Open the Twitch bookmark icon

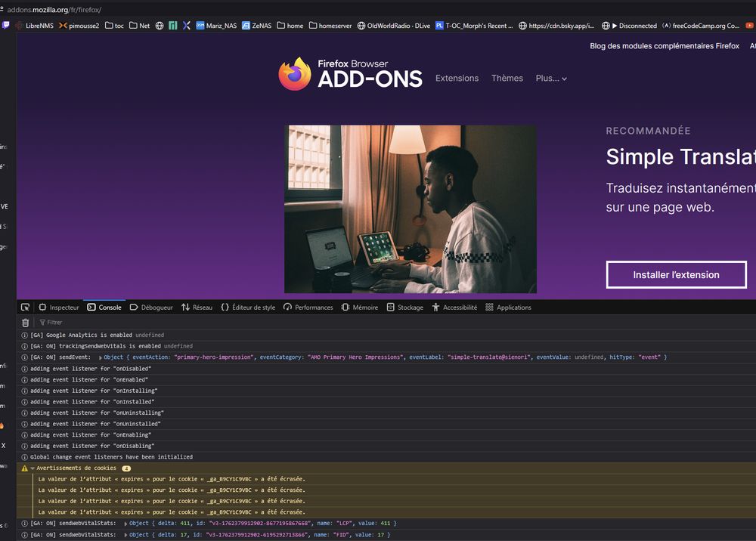pyautogui.click(x=5, y=26)
